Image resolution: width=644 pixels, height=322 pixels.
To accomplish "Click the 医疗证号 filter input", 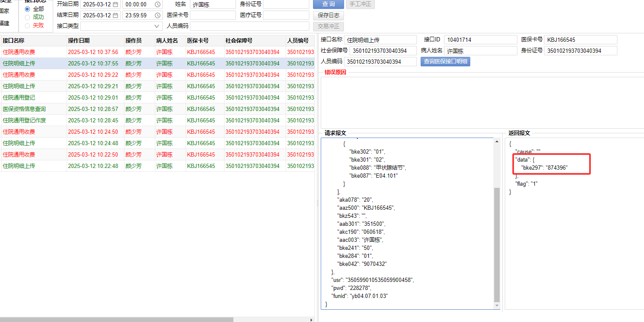I will 286,15.
